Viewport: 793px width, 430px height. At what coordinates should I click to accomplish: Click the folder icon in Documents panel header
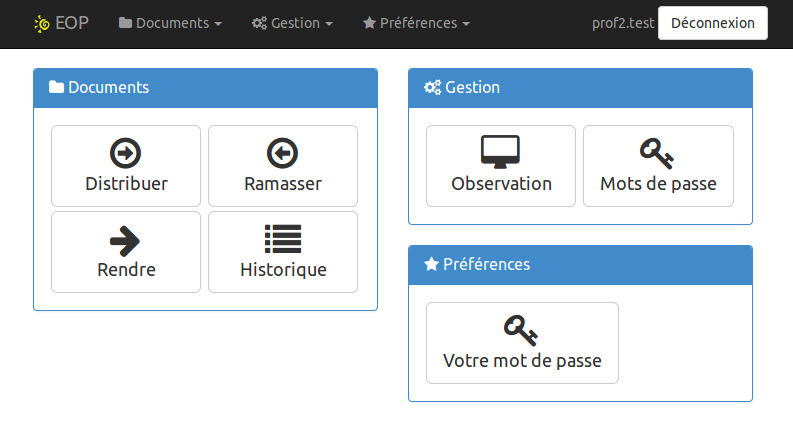coord(56,88)
